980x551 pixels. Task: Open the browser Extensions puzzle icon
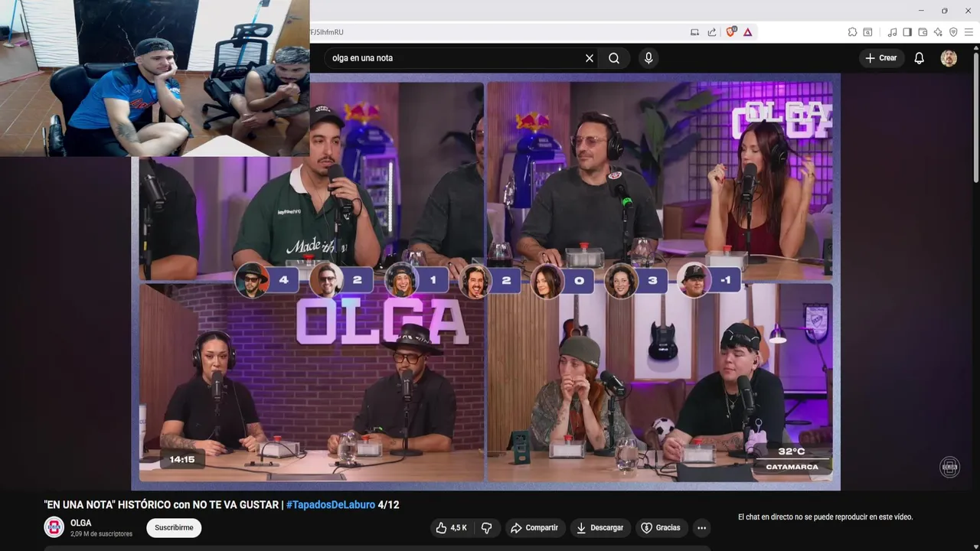(852, 32)
